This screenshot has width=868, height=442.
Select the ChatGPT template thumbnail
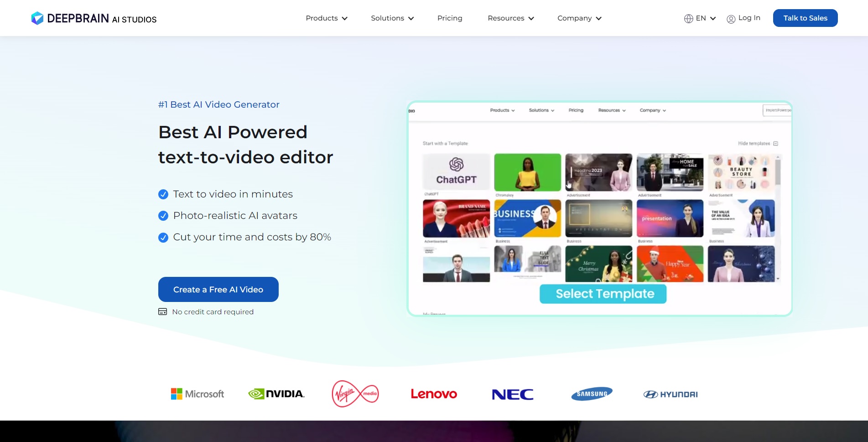click(x=456, y=172)
